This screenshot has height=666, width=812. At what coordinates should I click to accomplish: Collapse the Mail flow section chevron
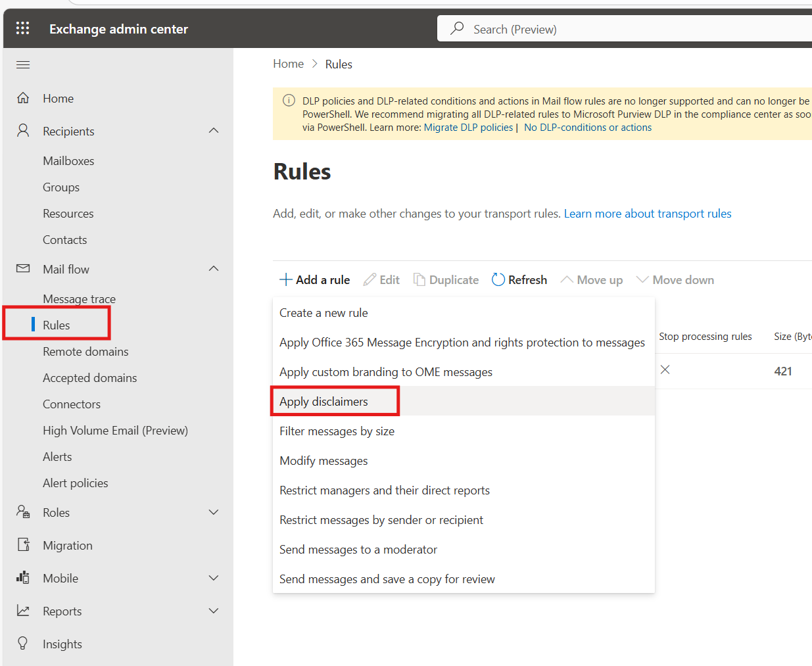(x=214, y=269)
